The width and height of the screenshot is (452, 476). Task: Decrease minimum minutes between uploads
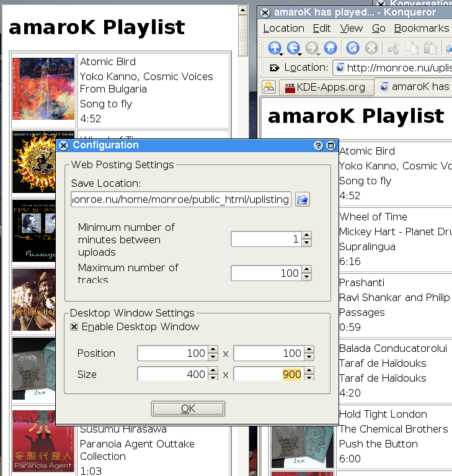point(307,243)
